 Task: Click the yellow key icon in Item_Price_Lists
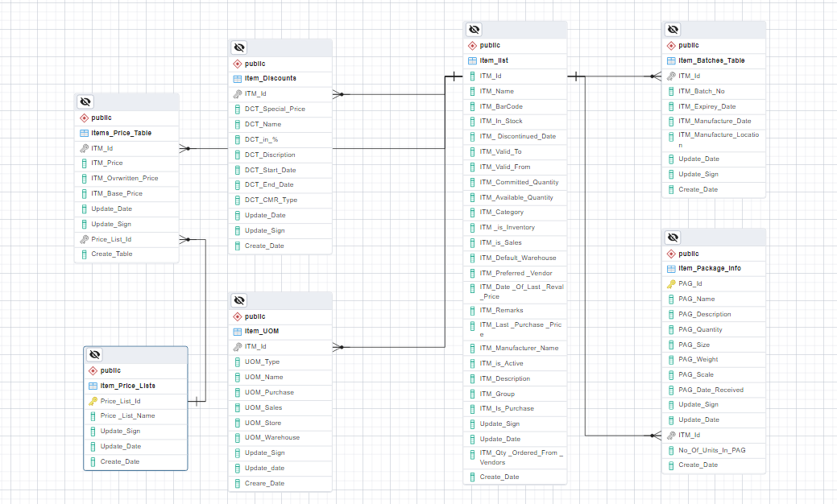[x=93, y=401]
